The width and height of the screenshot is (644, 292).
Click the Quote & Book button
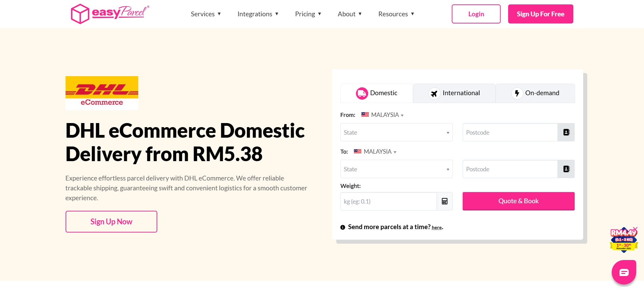(x=518, y=201)
